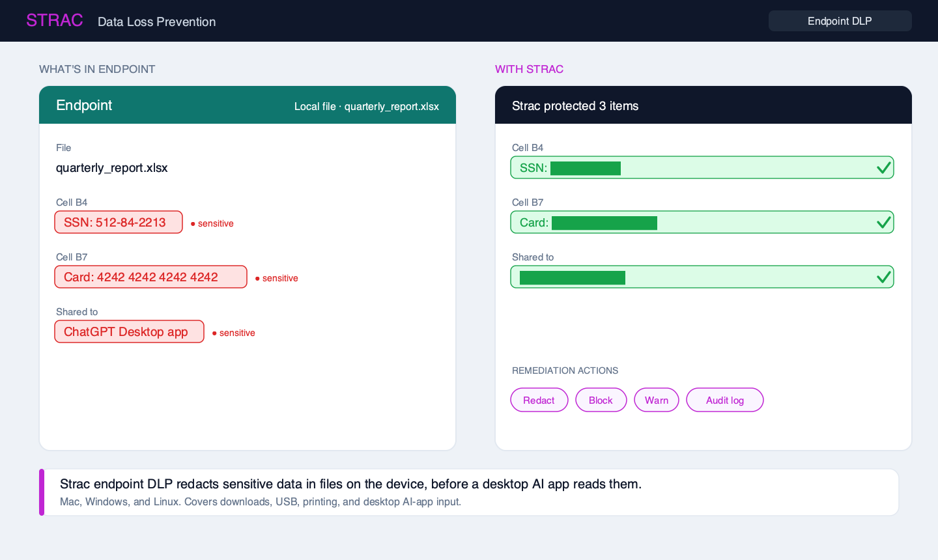Viewport: 938px width, 560px height.
Task: Click the Audit log action
Action: [x=724, y=400]
